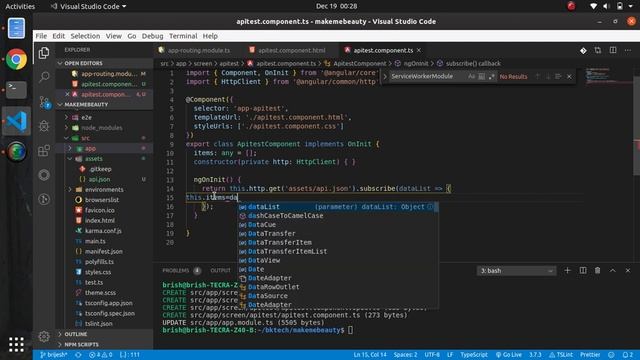Switch to the Output panel tab
The image size is (640, 360).
[220, 271]
